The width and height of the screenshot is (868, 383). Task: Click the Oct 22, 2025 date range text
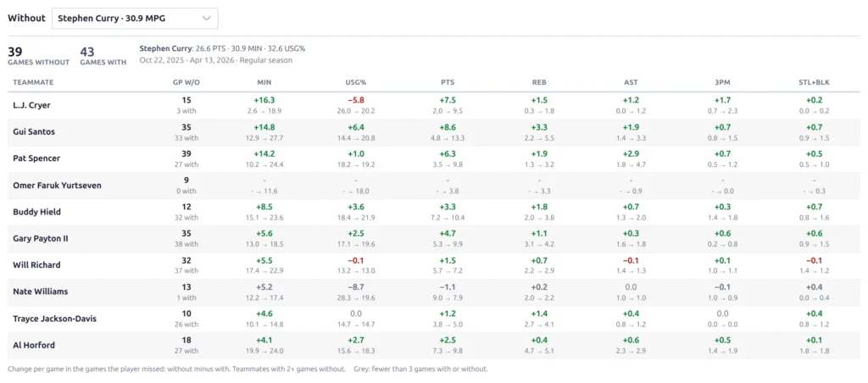(216, 60)
